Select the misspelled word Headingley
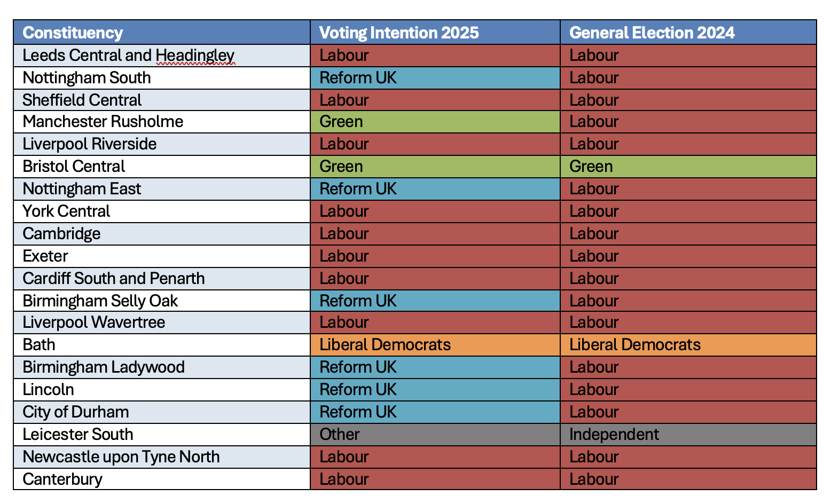Viewport: 831px width, 504px height. [x=195, y=56]
